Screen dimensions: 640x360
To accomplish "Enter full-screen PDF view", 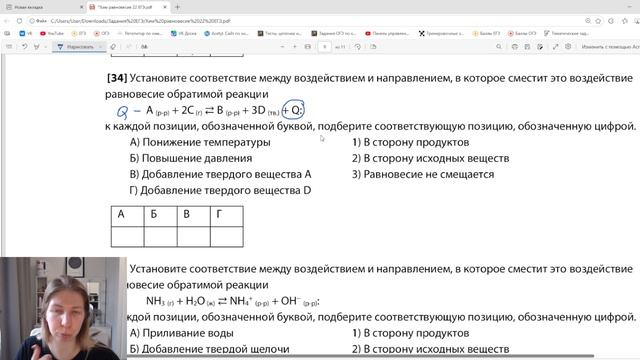I will click(x=556, y=47).
